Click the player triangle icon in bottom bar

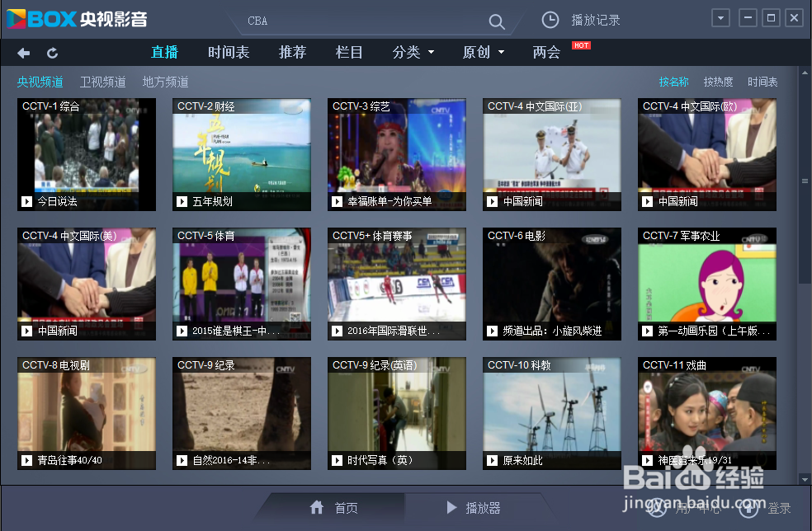451,507
